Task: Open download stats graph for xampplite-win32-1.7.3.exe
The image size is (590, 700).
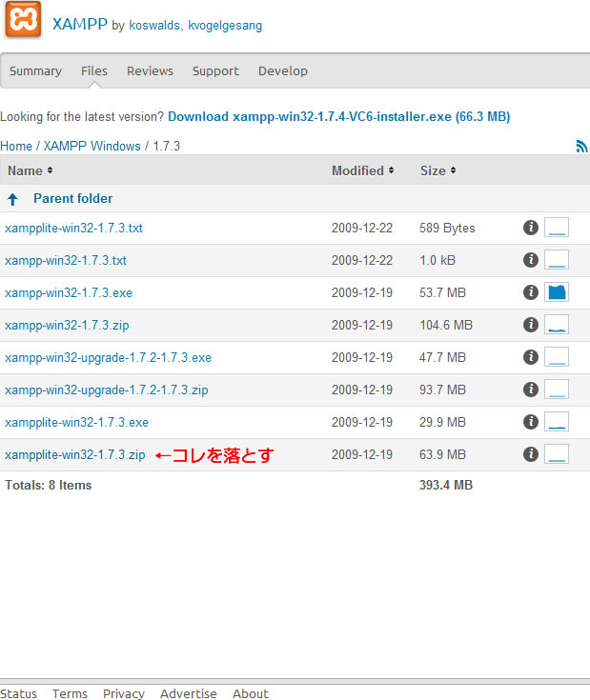Action: [557, 422]
